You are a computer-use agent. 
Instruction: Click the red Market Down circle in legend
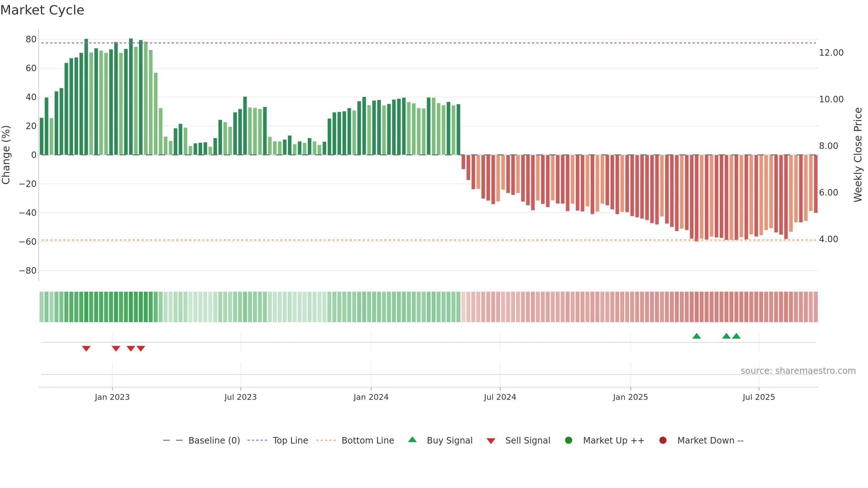663,440
